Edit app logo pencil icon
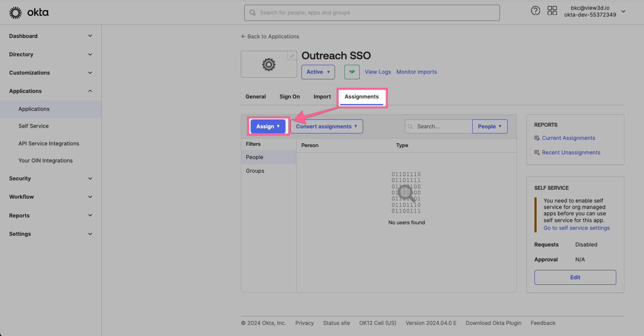 [x=292, y=56]
